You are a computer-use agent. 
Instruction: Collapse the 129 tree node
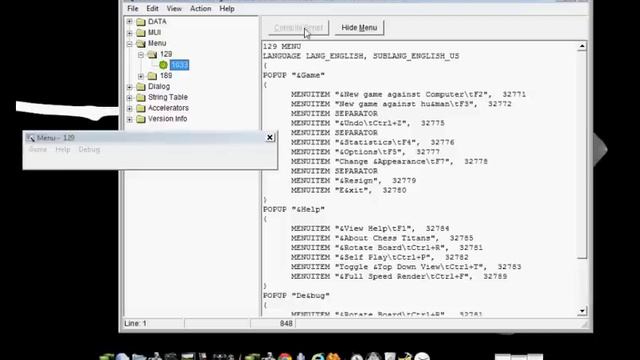point(141,54)
